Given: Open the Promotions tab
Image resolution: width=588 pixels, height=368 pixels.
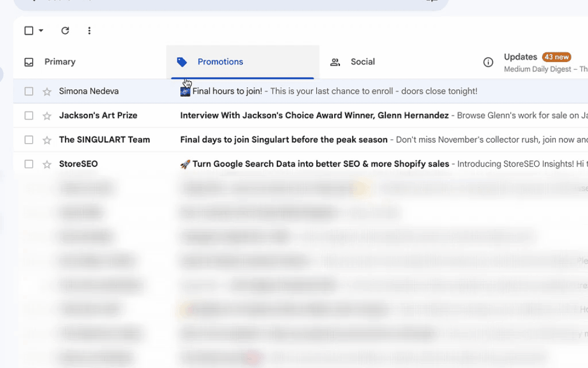Looking at the screenshot, I should [220, 62].
